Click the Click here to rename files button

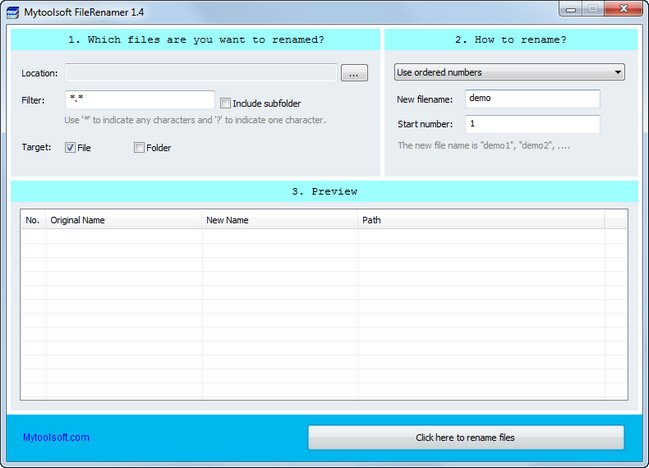tap(466, 437)
